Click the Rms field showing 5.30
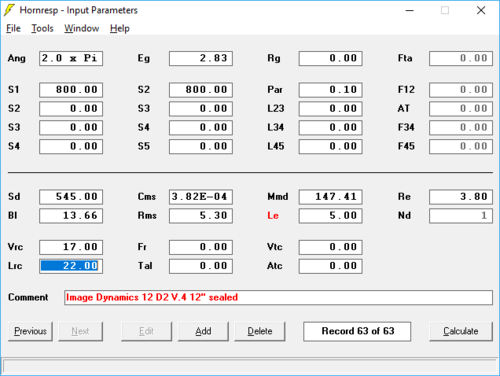 [x=201, y=216]
